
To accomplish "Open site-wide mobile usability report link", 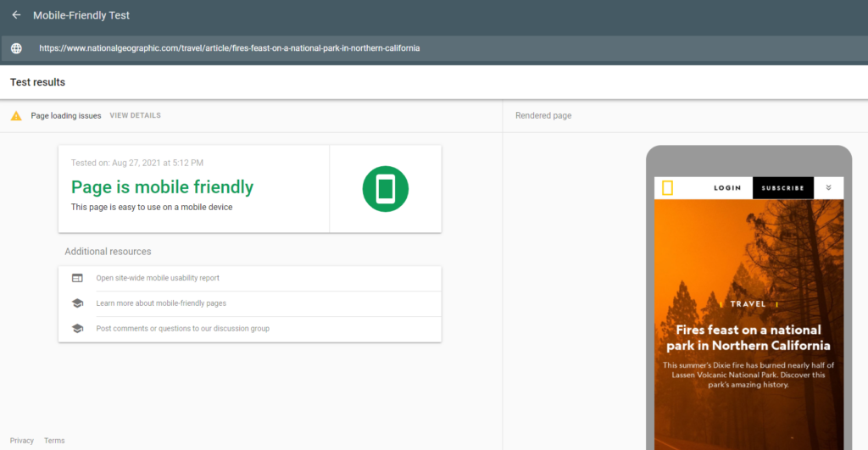I will click(x=158, y=278).
